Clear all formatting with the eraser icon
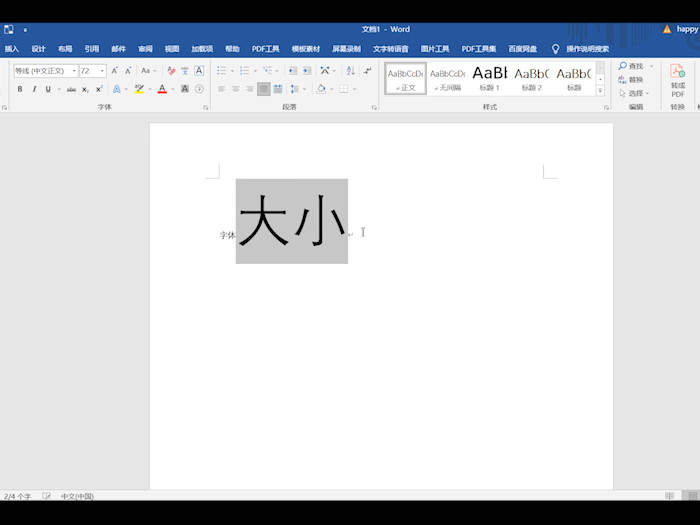700x525 pixels. pyautogui.click(x=171, y=71)
